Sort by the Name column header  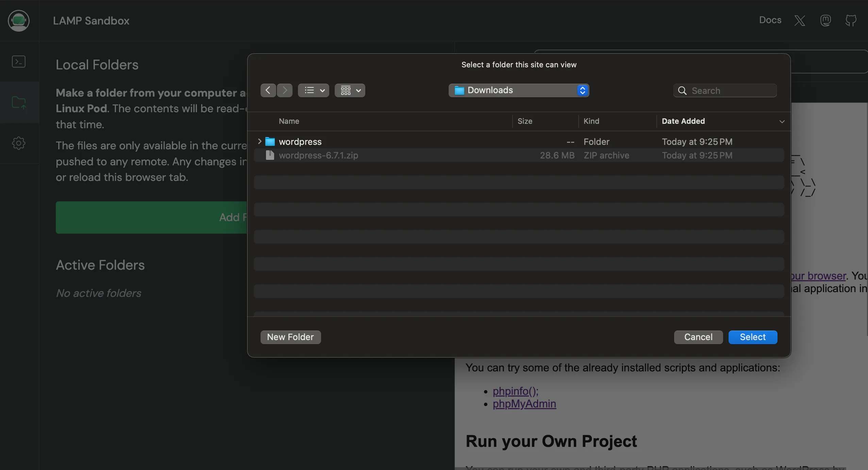(x=289, y=121)
